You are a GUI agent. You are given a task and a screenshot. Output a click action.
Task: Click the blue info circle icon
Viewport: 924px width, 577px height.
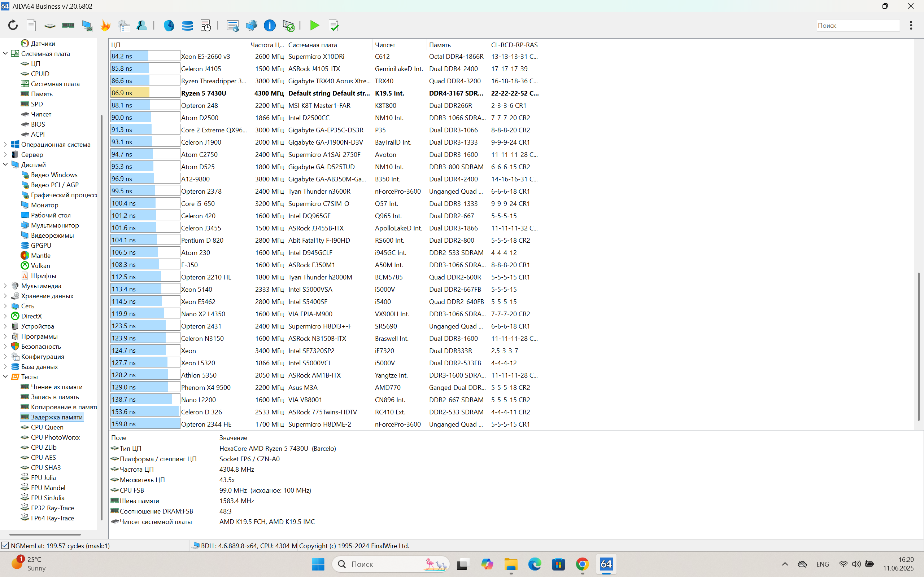270,25
